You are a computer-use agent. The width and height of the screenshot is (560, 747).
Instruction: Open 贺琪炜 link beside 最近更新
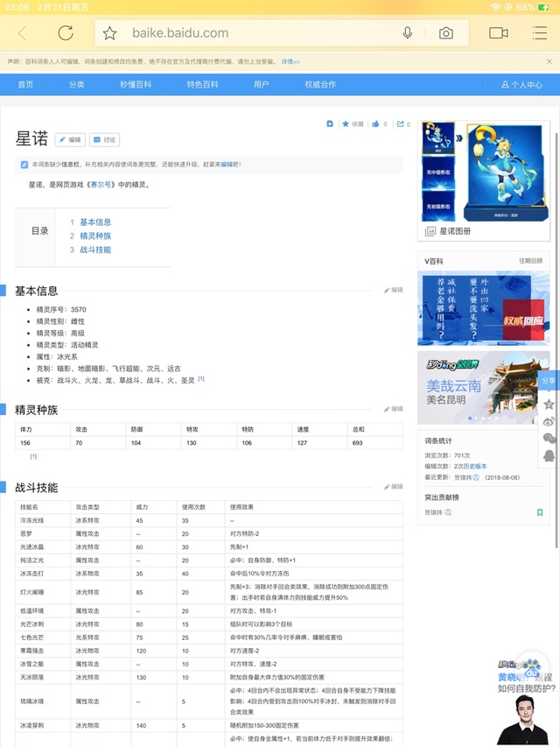pos(463,477)
